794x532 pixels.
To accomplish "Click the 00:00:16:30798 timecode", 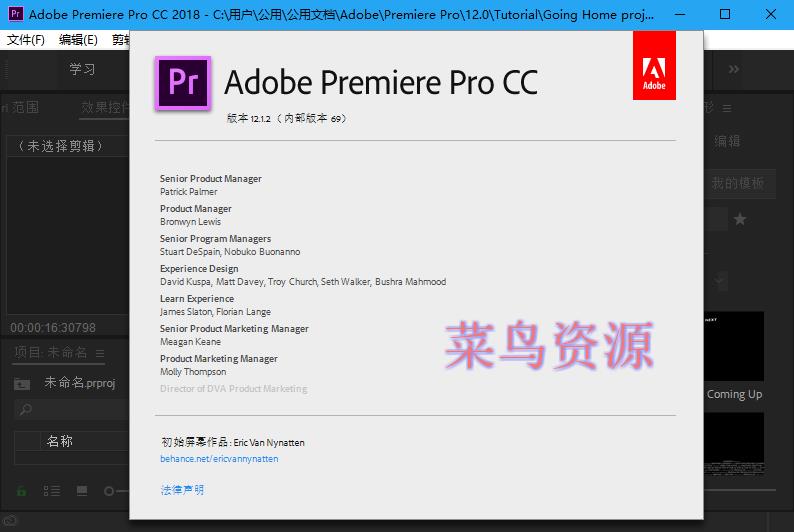I will (x=53, y=328).
